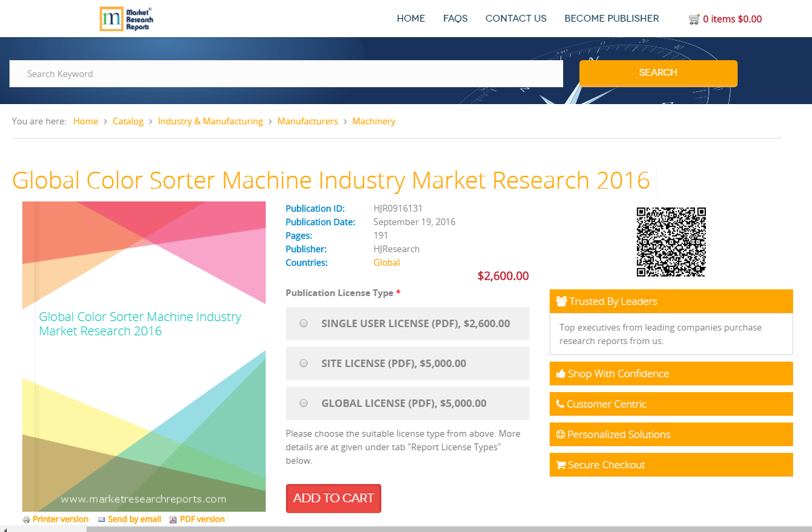Viewport: 812px width, 532px height.
Task: Click the Market Research Reports logo
Action: click(x=126, y=19)
